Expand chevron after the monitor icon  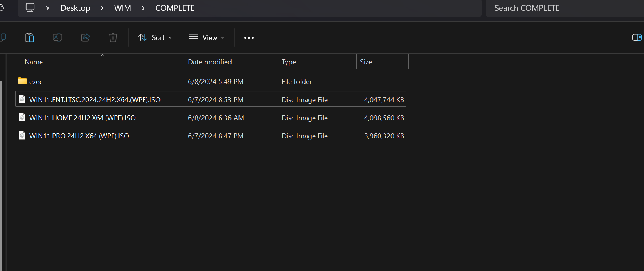click(47, 8)
